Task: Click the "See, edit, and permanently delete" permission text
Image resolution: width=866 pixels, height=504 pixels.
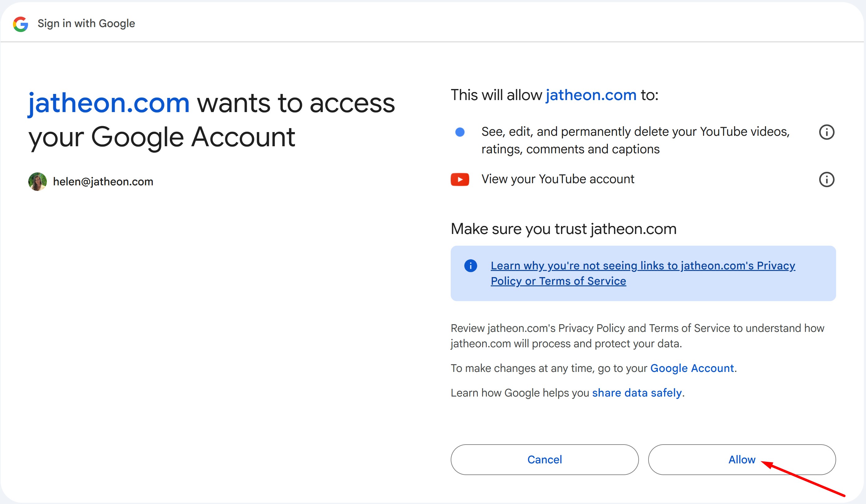Action: (636, 140)
